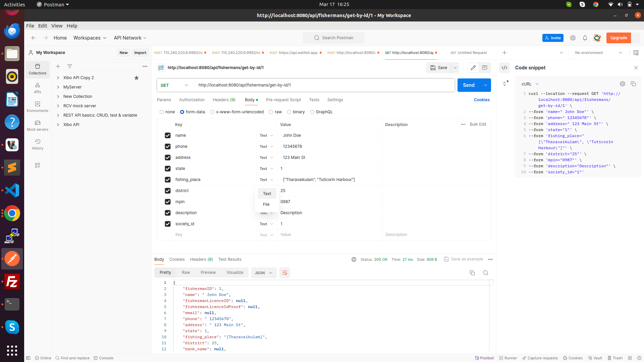
Task: Open the JSON format dropdown
Action: [x=264, y=273]
